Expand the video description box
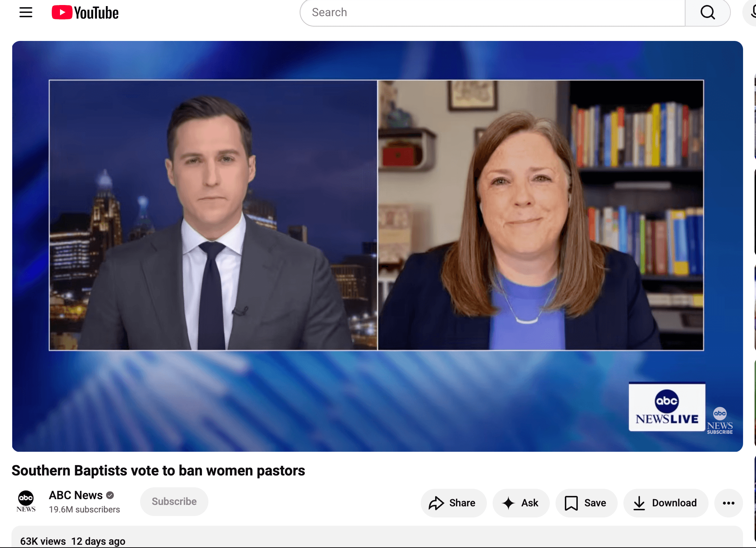The image size is (756, 548). [377, 537]
